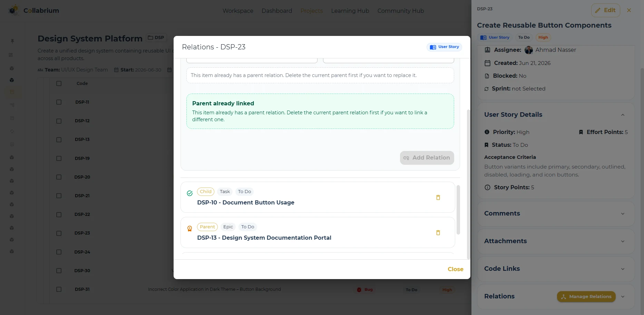Open the Workspace nav item
Viewport: 644px width, 315px height.
(x=238, y=11)
